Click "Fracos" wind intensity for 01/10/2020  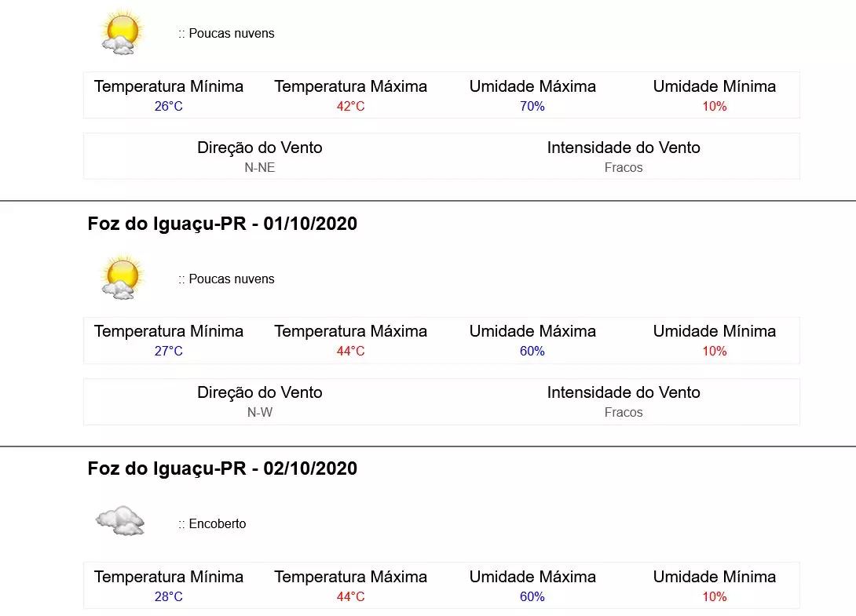tap(624, 413)
